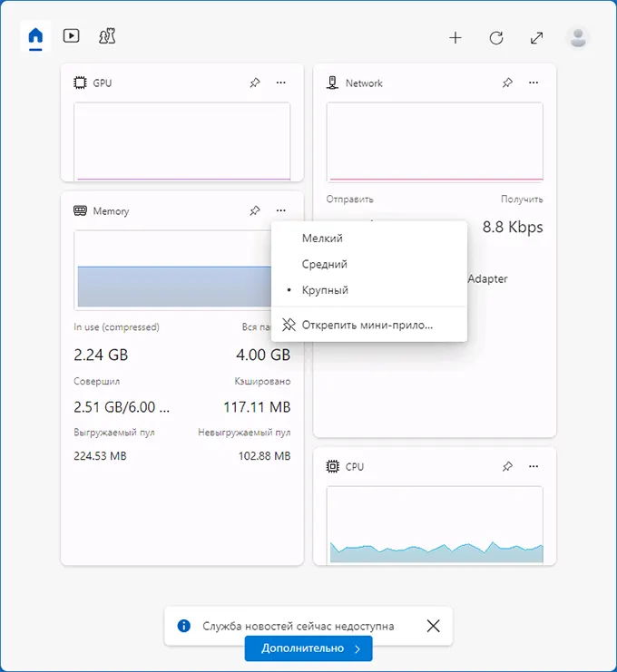Click the 8.8 Kbps value
617x672 pixels.
[513, 227]
